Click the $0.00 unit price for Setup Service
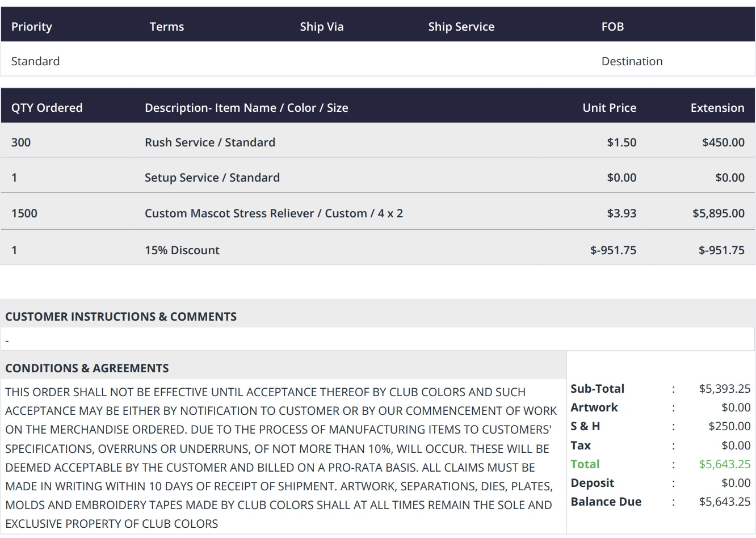 [x=621, y=178]
